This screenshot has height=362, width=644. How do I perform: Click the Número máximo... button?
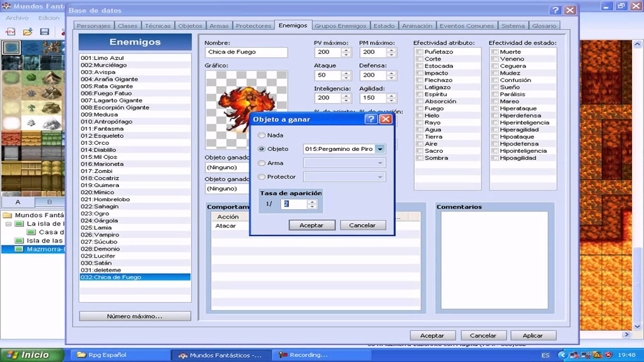(x=135, y=316)
